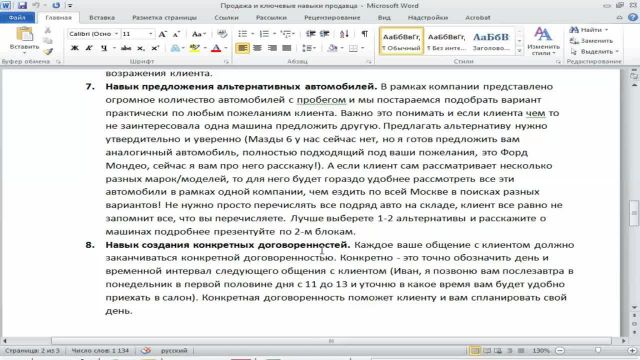Switch to the Acrobat tab
Viewport: 640px width, 360px height.
pyautogui.click(x=478, y=18)
